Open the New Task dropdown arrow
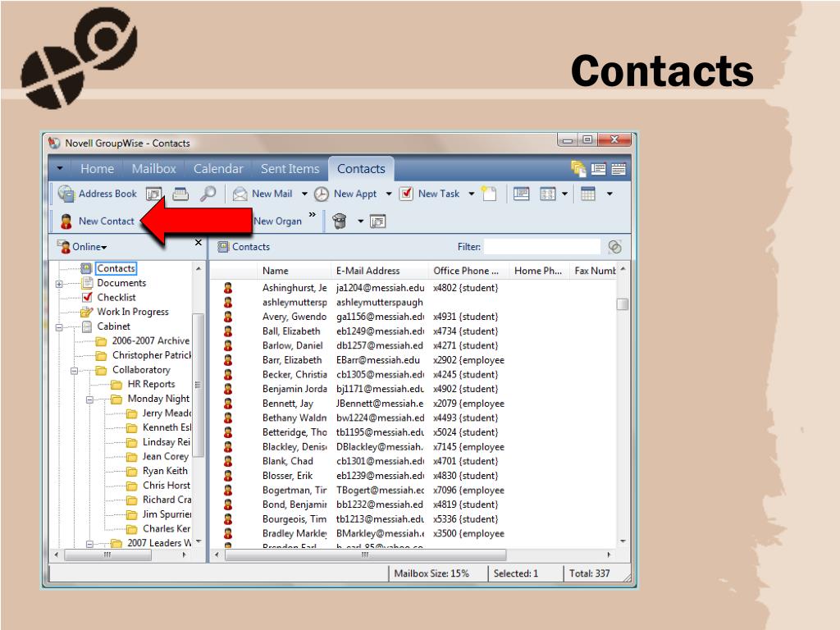840x630 pixels. point(472,194)
